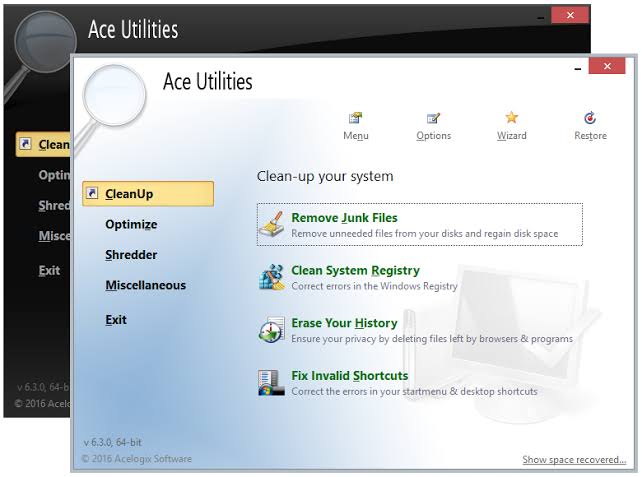Click the Restore toolbar icon

(590, 118)
